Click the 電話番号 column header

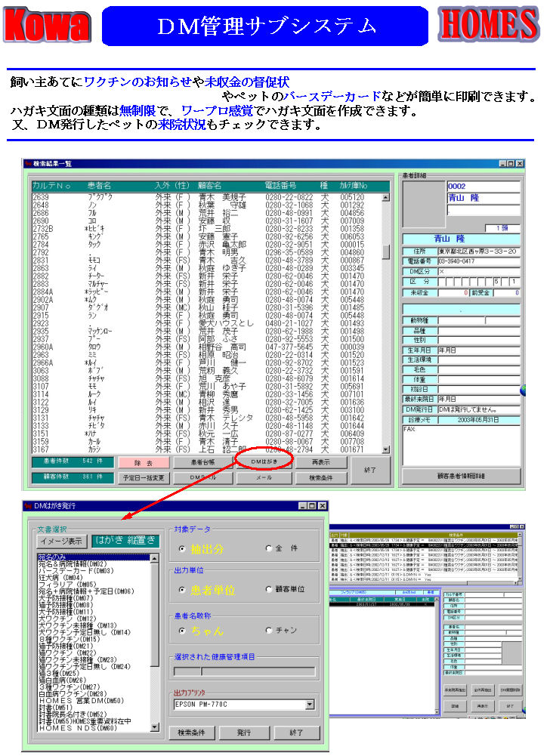(x=280, y=186)
